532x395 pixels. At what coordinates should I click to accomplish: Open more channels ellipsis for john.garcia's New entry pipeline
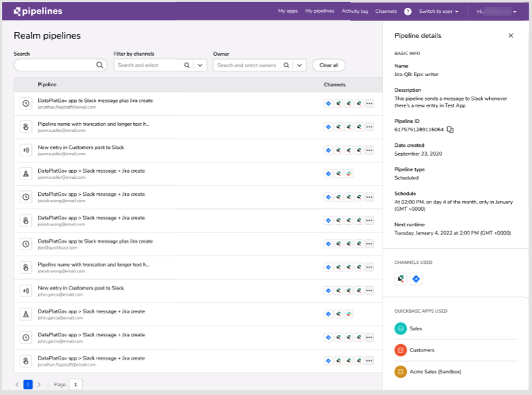click(369, 291)
